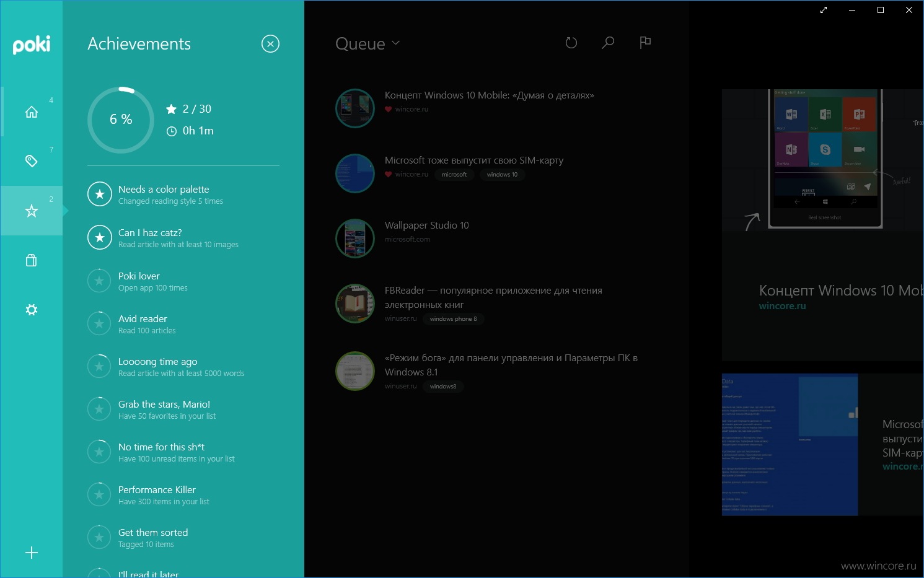The width and height of the screenshot is (924, 578).
Task: Toggle fullscreen with expand arrows icon
Action: coord(824,10)
